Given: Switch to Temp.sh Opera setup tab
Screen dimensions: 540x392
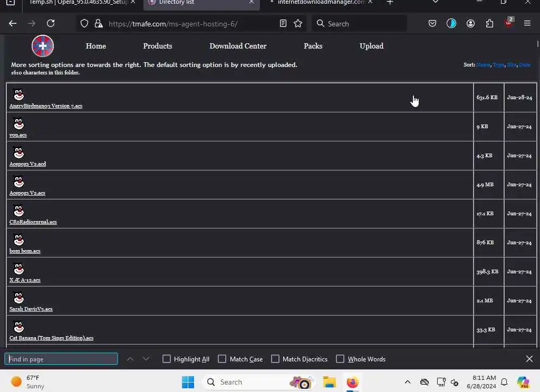Looking at the screenshot, I should [79, 3].
